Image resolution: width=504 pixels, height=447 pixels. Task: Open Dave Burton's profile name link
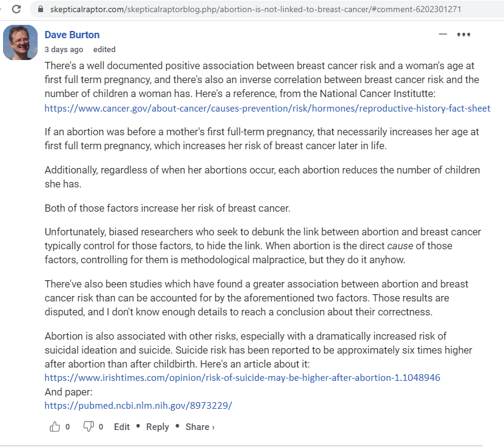tap(72, 35)
